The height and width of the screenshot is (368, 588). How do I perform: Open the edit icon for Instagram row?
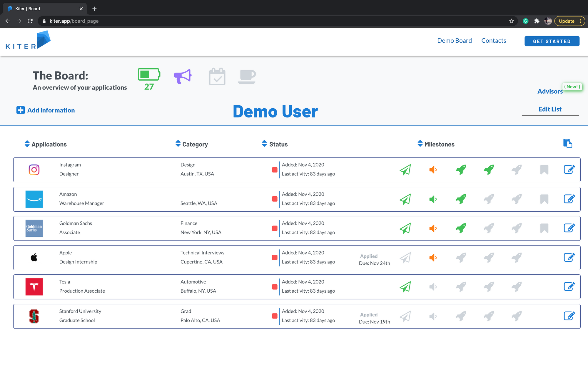[569, 170]
